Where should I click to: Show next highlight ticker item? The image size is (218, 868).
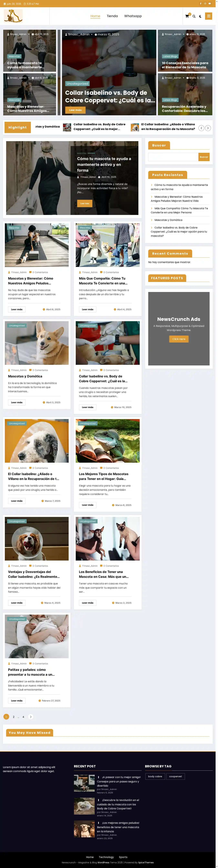pos(208,128)
